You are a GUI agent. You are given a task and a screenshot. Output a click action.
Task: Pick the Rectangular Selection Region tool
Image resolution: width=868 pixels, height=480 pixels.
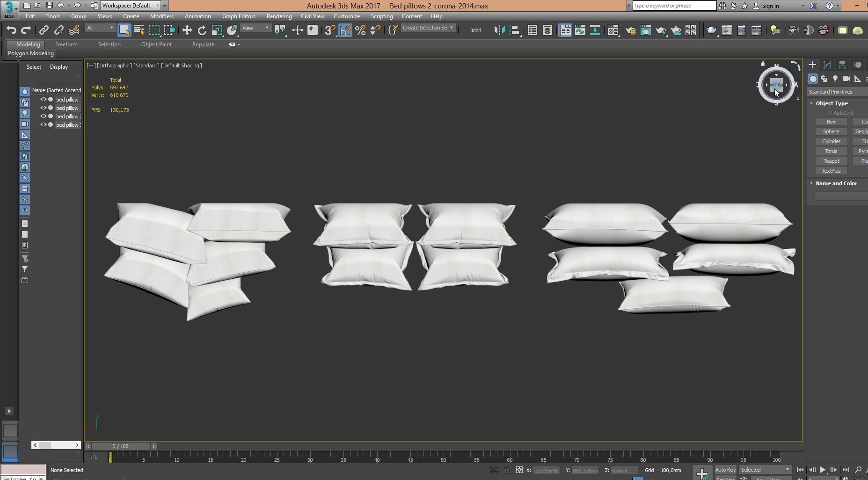click(154, 30)
